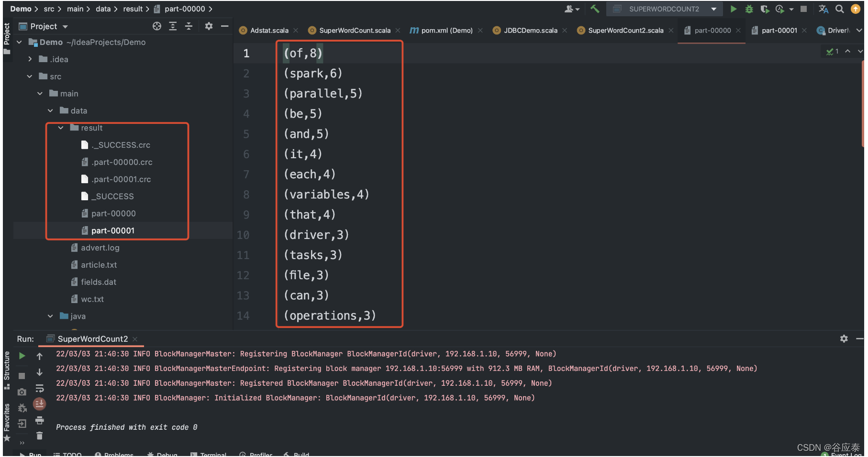Hide the Project panel with minus icon
Image resolution: width=868 pixels, height=457 pixels.
[x=224, y=26]
